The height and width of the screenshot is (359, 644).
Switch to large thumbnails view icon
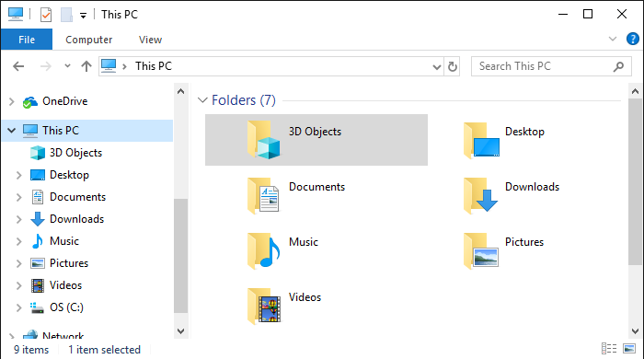pos(629,349)
